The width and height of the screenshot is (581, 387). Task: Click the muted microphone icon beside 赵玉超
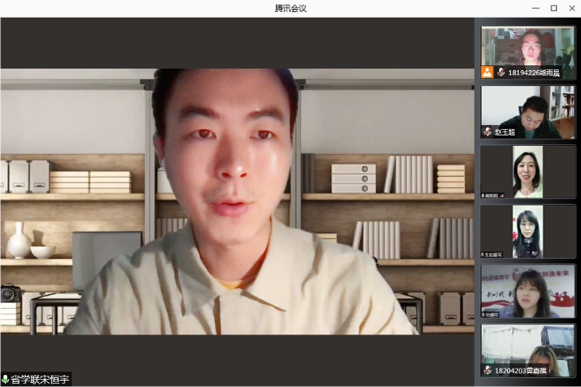coord(488,132)
